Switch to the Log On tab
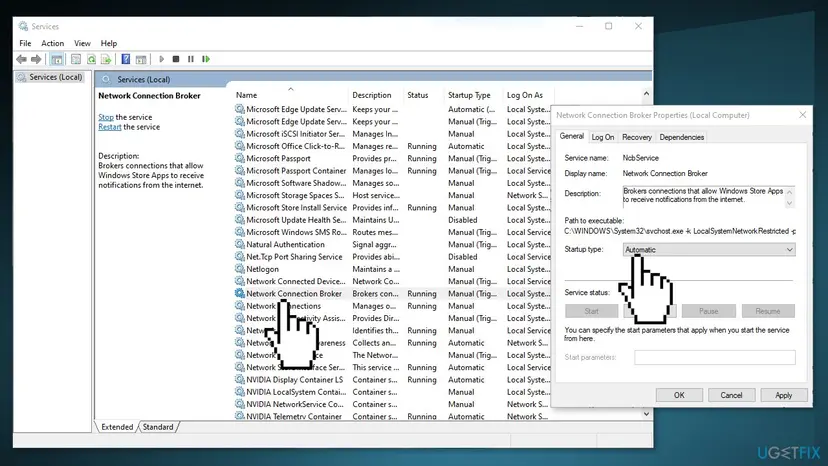Viewport: 828px width, 466px height. pyautogui.click(x=603, y=137)
